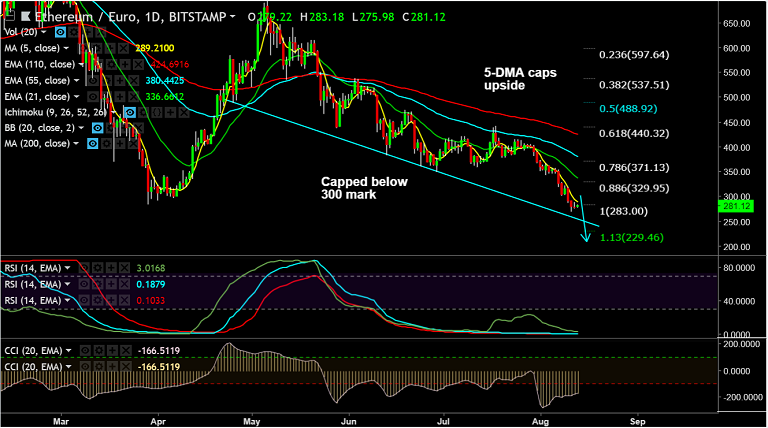Click plus icon on EMA (21, close)
This screenshot has width=768, height=428.
tap(120, 96)
